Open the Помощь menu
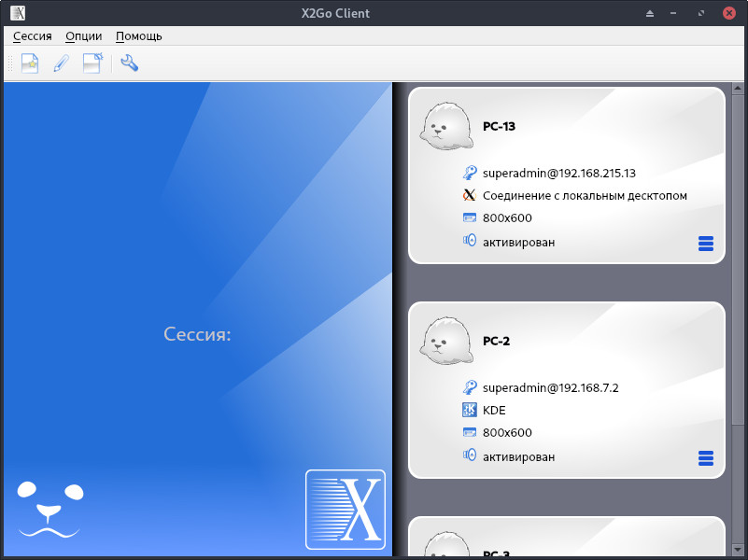Image resolution: width=748 pixels, height=560 pixels. coord(139,36)
